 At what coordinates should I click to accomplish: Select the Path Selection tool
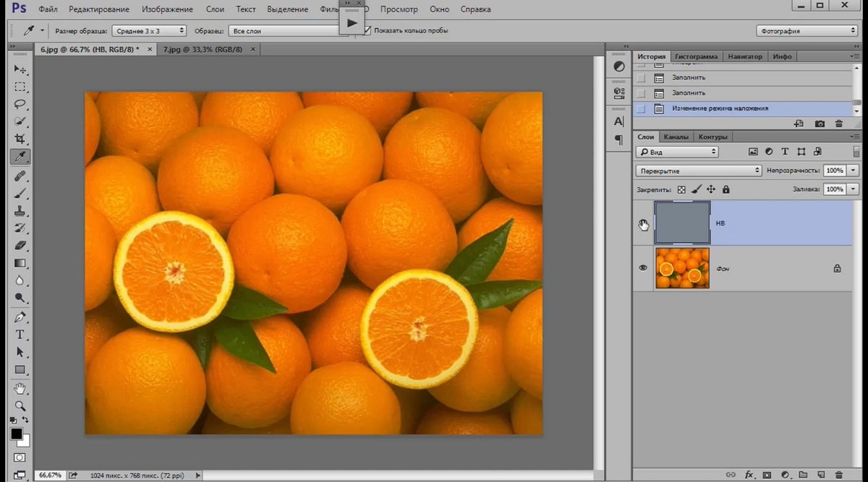pos(20,352)
